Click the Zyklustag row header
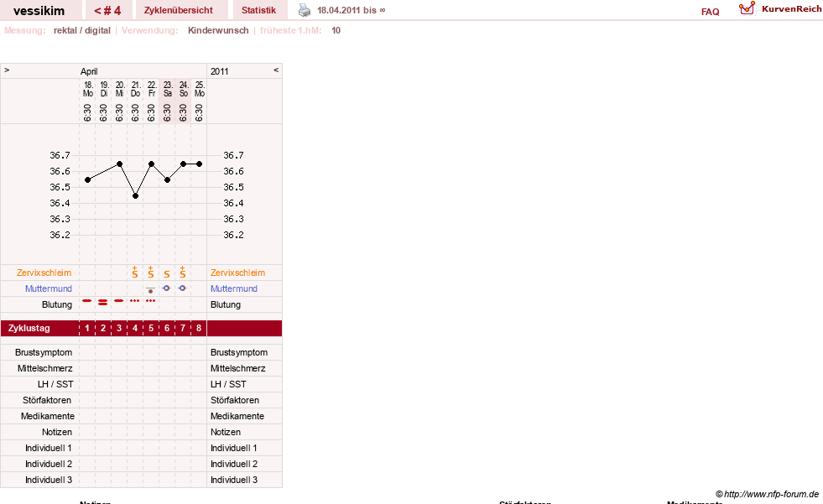Image resolution: width=823 pixels, height=504 pixels. 29,328
